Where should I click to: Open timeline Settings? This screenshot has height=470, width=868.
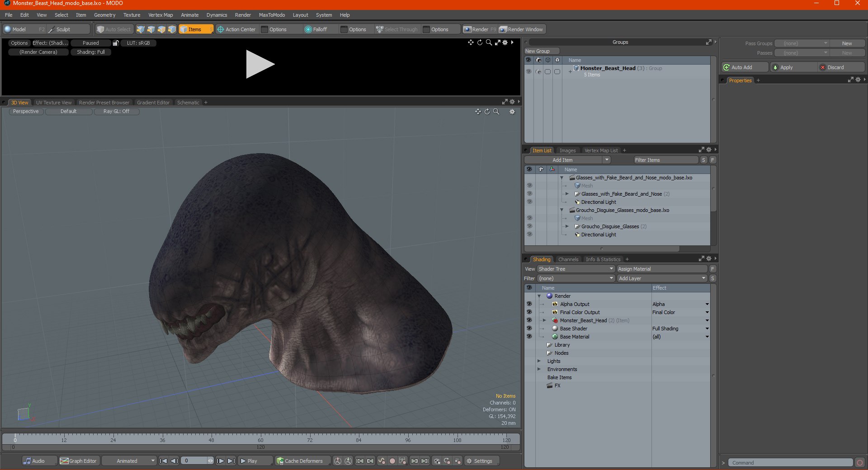click(482, 461)
